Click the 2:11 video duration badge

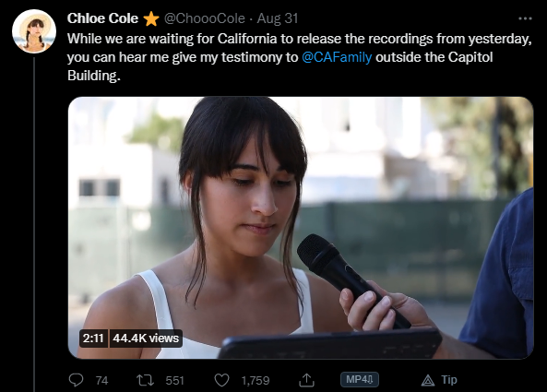tap(93, 338)
